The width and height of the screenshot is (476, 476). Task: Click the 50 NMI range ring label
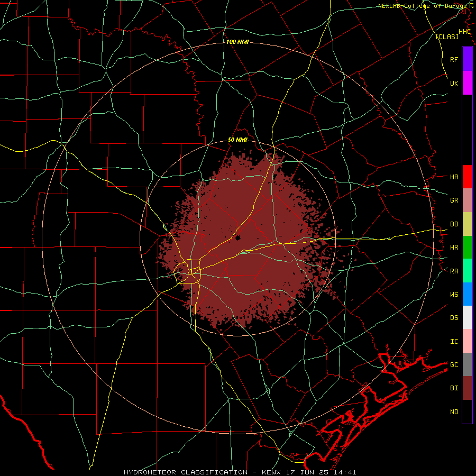237,140
